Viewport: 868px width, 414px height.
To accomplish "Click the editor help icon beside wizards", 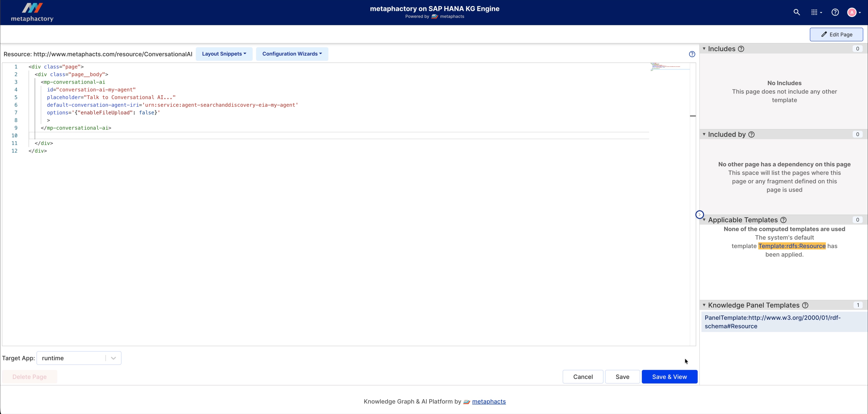I will click(692, 54).
